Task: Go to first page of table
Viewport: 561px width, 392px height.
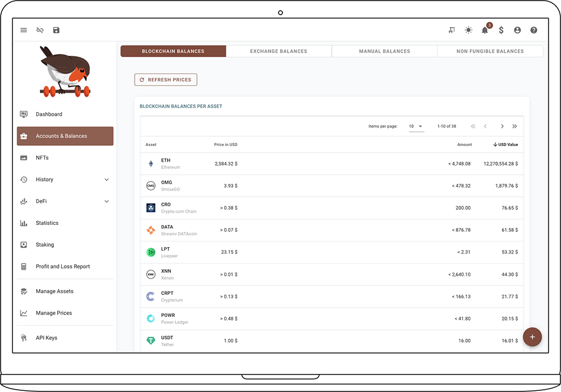Action: [473, 126]
